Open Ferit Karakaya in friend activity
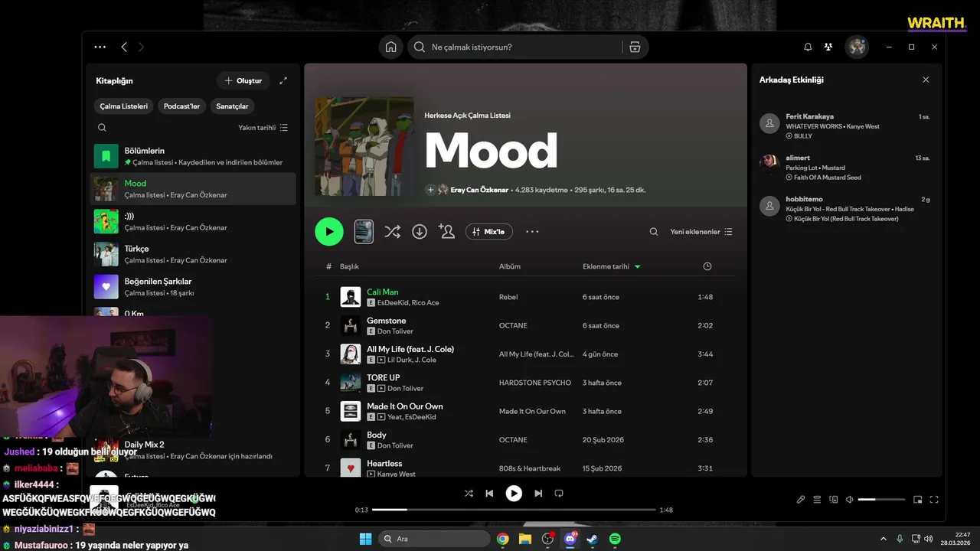Viewport: 980px width, 551px height. (846, 126)
